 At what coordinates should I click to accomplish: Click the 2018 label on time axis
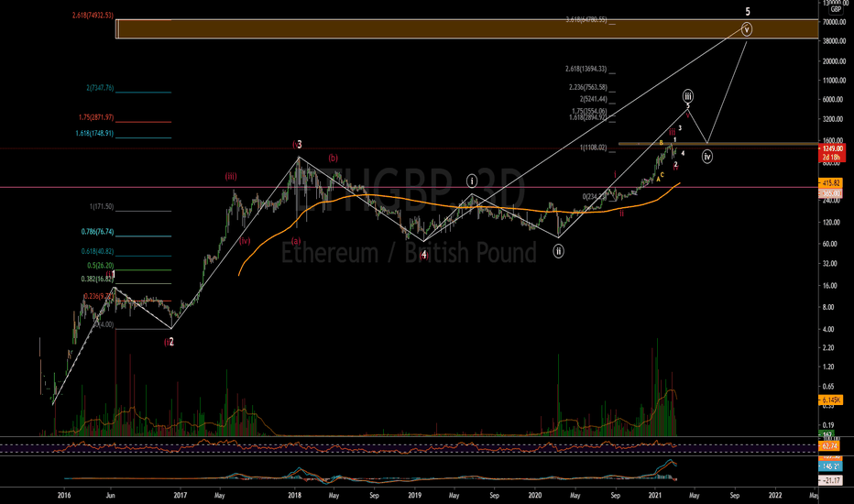pyautogui.click(x=295, y=495)
